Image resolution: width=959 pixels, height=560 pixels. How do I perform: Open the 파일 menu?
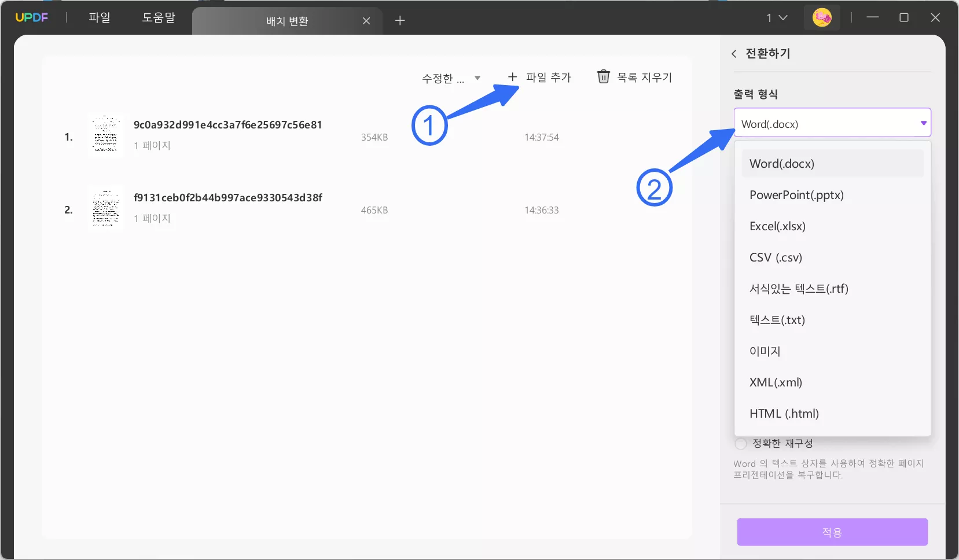point(100,17)
